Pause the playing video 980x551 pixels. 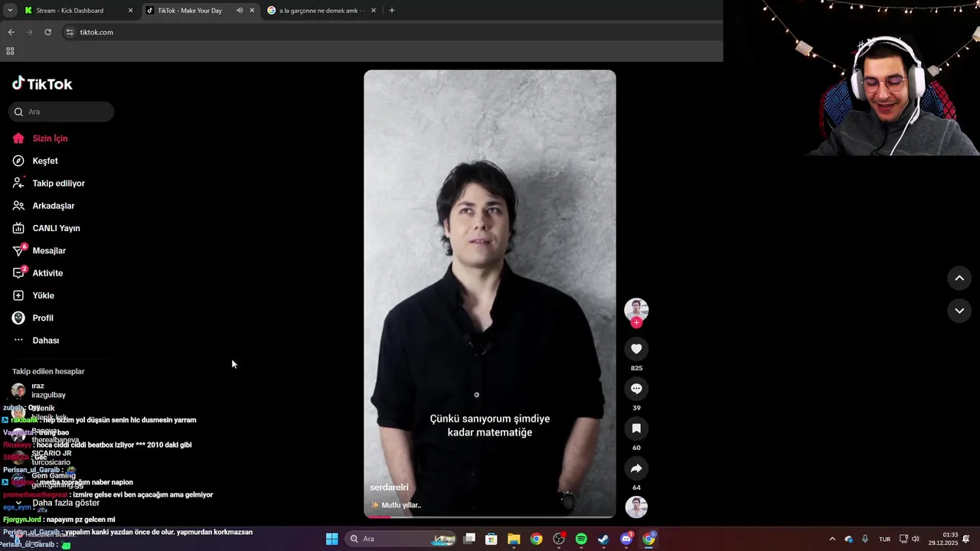click(490, 294)
